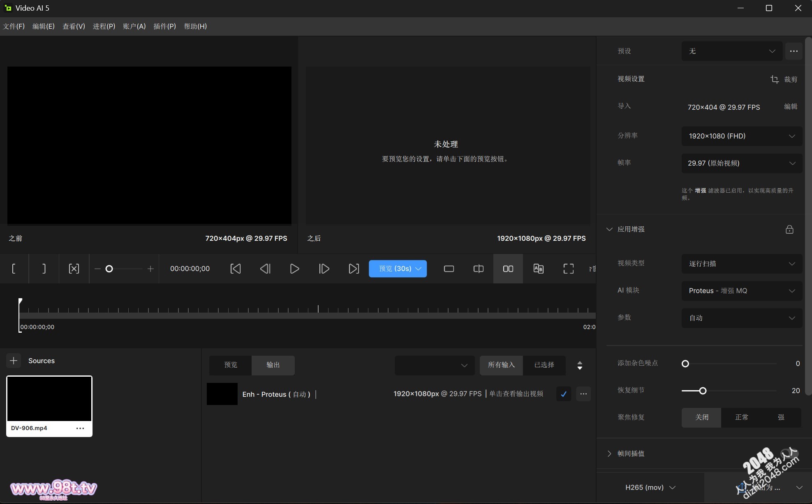The image size is (812, 504).
Task: Switch to the 输出 tab
Action: point(273,365)
